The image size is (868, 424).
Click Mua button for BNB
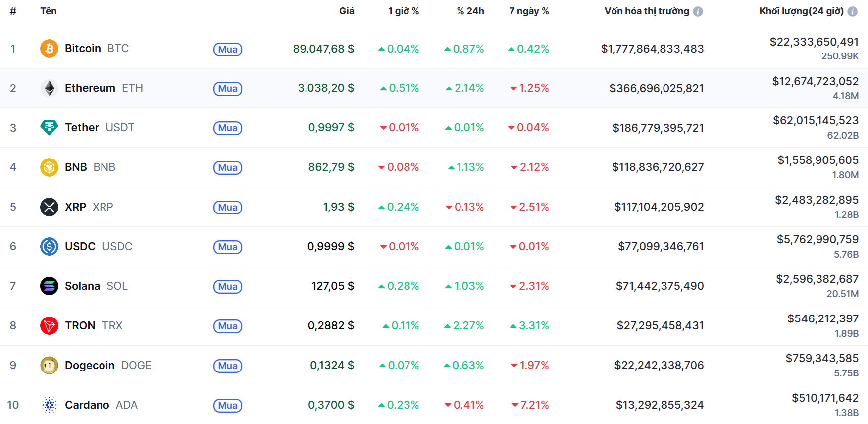(228, 168)
